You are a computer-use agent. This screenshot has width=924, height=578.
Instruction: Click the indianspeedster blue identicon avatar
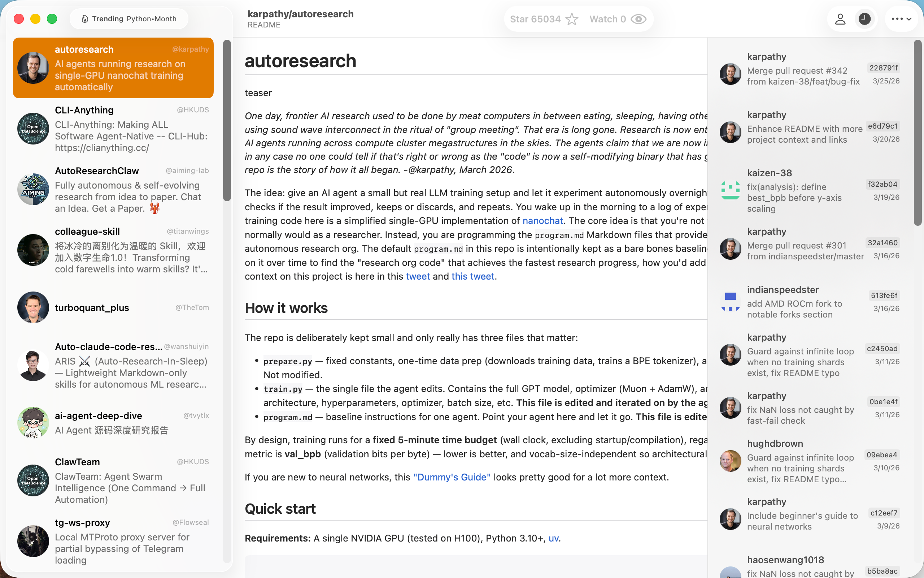[x=731, y=302]
